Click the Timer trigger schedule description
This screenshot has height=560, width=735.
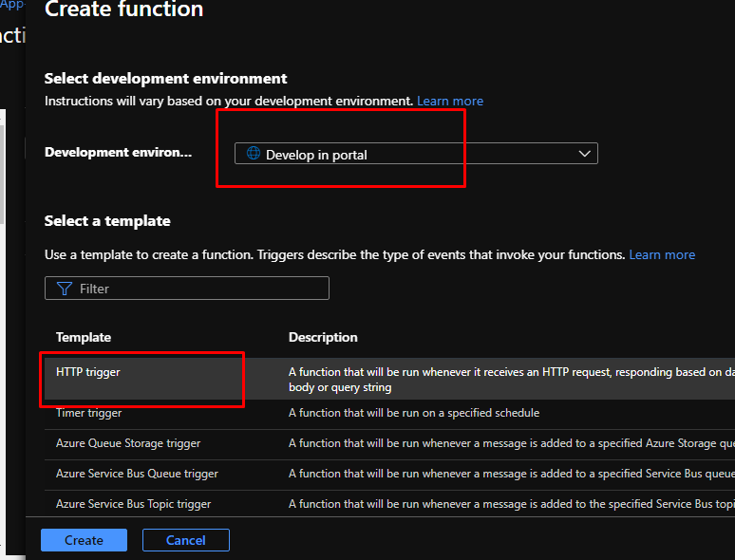pyautogui.click(x=414, y=413)
